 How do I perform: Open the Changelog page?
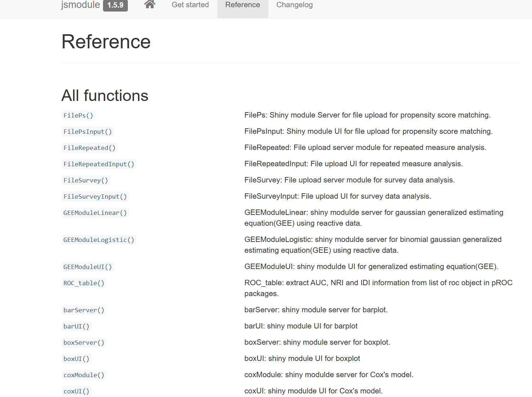click(294, 5)
